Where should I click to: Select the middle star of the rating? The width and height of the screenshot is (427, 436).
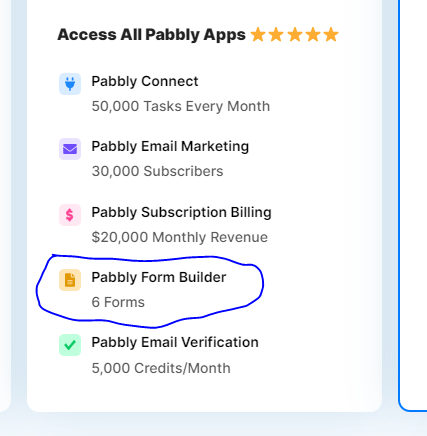click(295, 35)
